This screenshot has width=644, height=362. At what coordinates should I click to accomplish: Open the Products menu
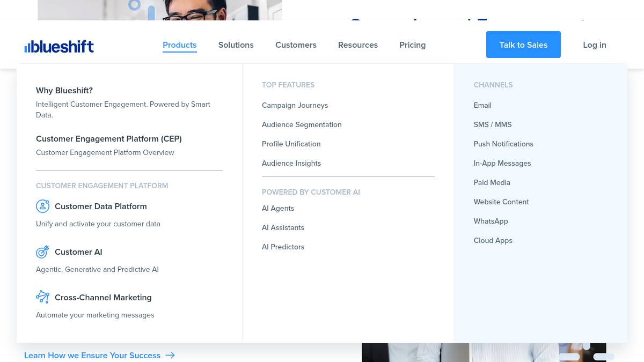pos(180,45)
